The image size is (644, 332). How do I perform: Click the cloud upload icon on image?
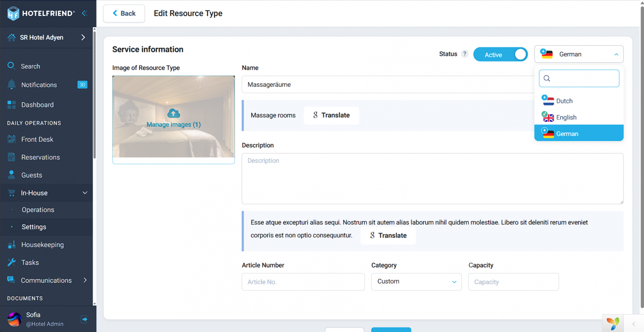click(174, 113)
